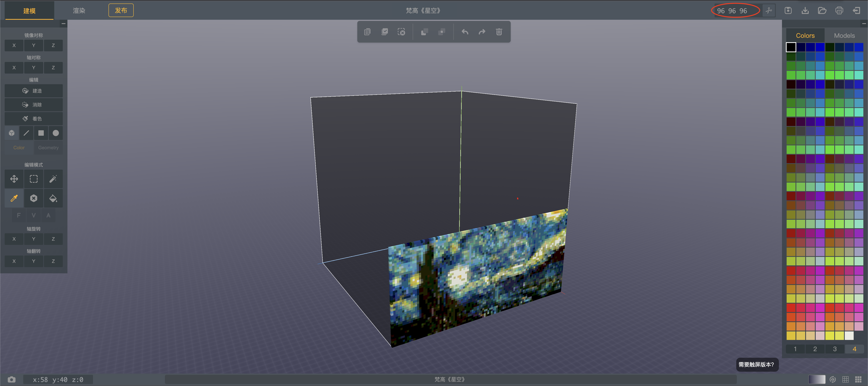Save the model with the floppy disk icon

[x=788, y=10]
